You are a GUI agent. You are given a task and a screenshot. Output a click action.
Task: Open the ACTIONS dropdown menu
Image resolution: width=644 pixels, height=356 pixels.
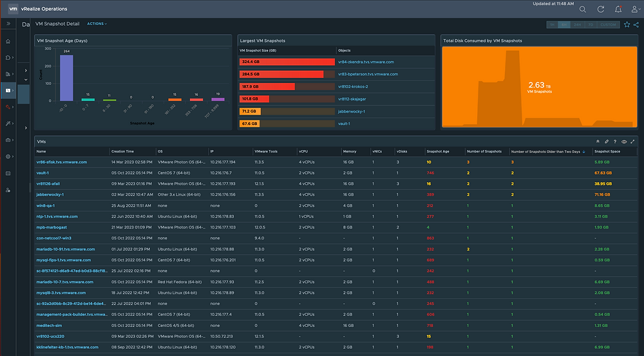click(97, 24)
